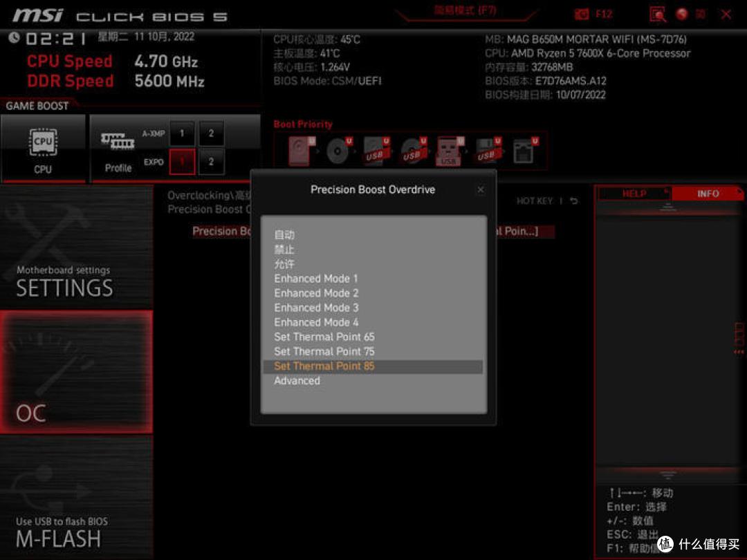Click the MAG B650M MORTAR WIFI text
Viewport: 747px width, 560px height.
click(597, 39)
